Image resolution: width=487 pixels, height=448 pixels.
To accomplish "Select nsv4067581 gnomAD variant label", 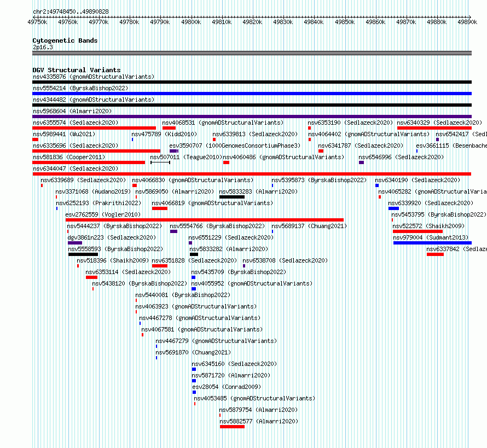I will 202,329.
